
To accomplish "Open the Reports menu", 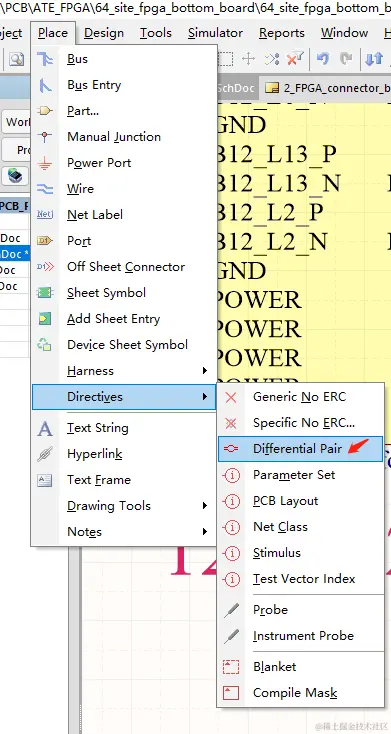I will [x=282, y=33].
